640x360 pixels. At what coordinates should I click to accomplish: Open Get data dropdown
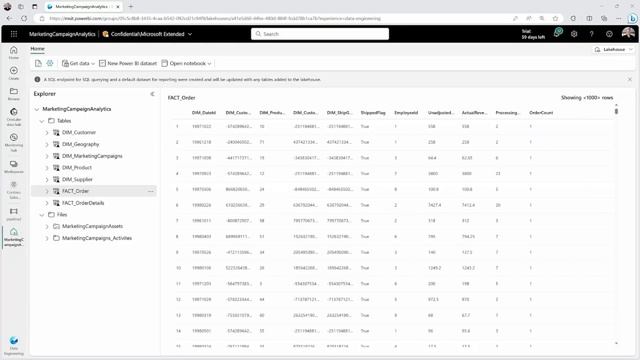[x=78, y=63]
